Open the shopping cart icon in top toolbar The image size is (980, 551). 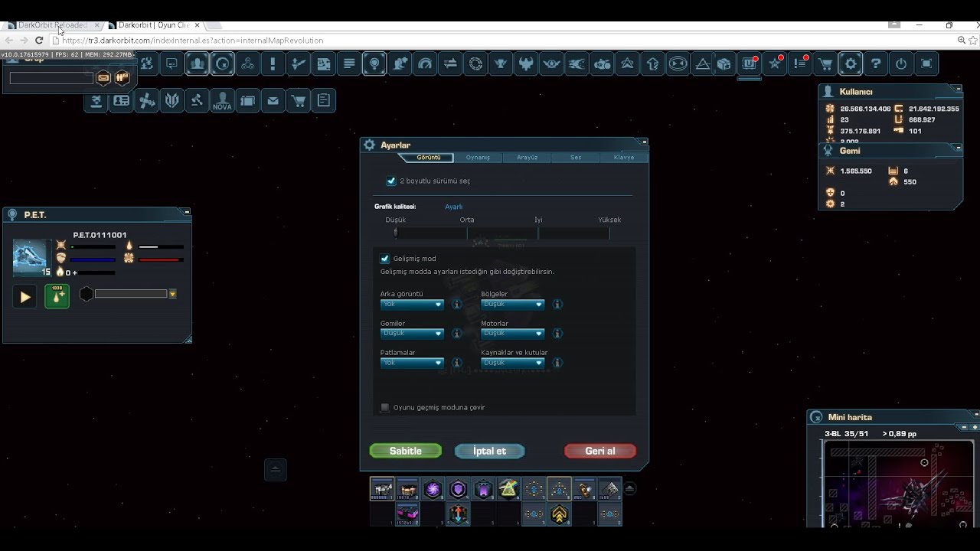[x=825, y=64]
